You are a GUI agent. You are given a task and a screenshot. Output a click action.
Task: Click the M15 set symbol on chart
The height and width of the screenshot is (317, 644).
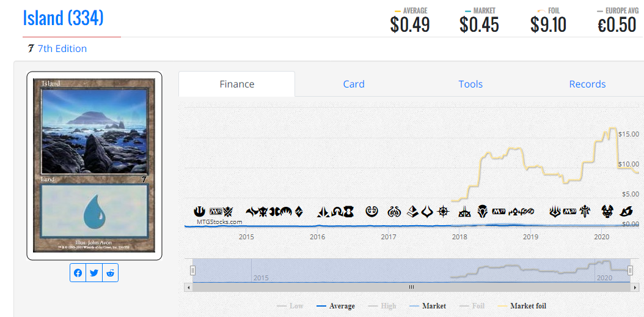coord(215,212)
